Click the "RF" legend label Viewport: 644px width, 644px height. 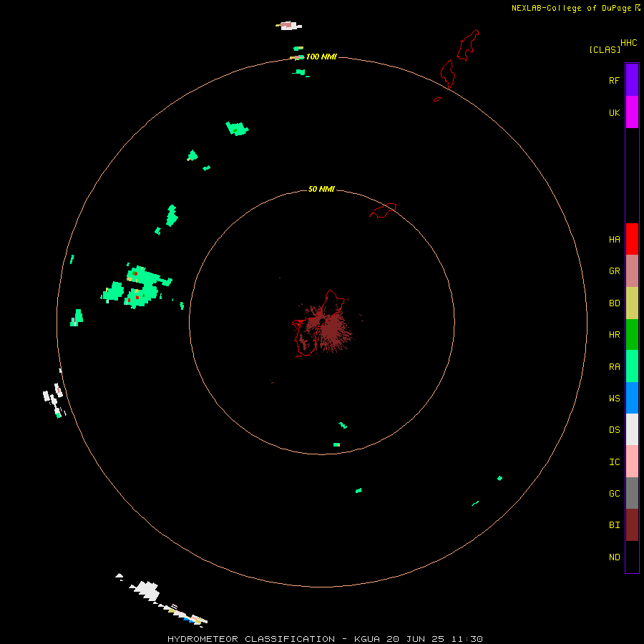(x=614, y=80)
